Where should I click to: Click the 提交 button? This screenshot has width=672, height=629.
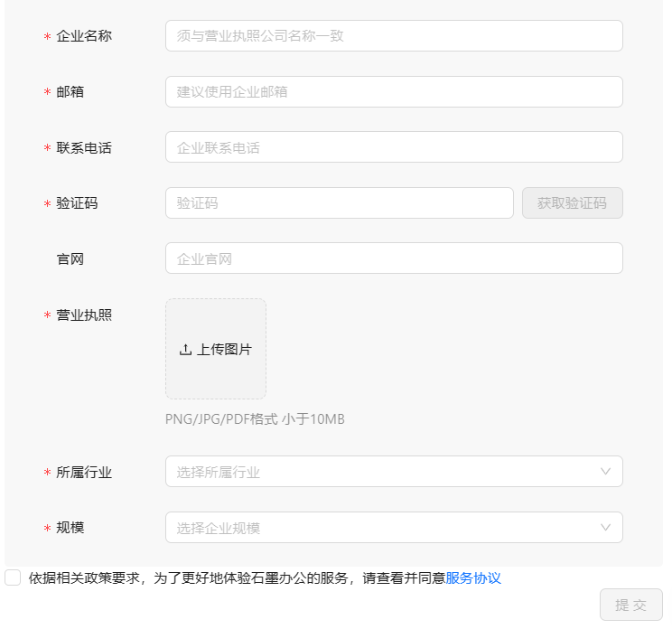click(x=630, y=605)
